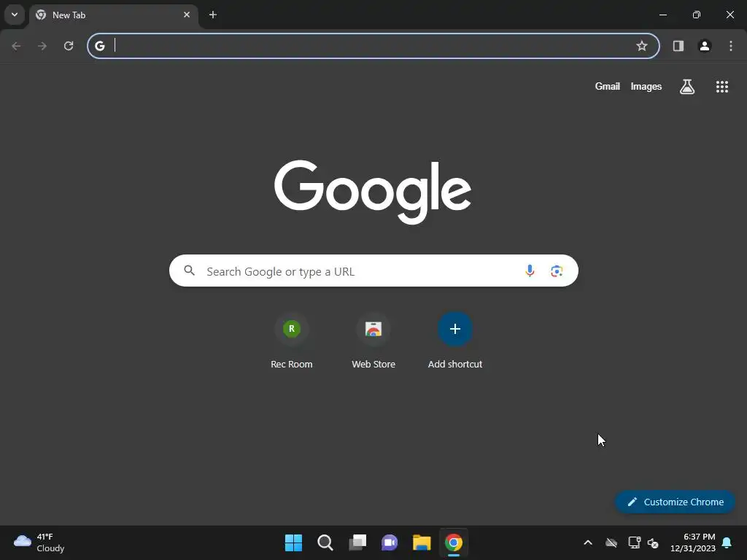747x560 pixels.
Task: Click the browser forward arrow
Action: tap(42, 46)
